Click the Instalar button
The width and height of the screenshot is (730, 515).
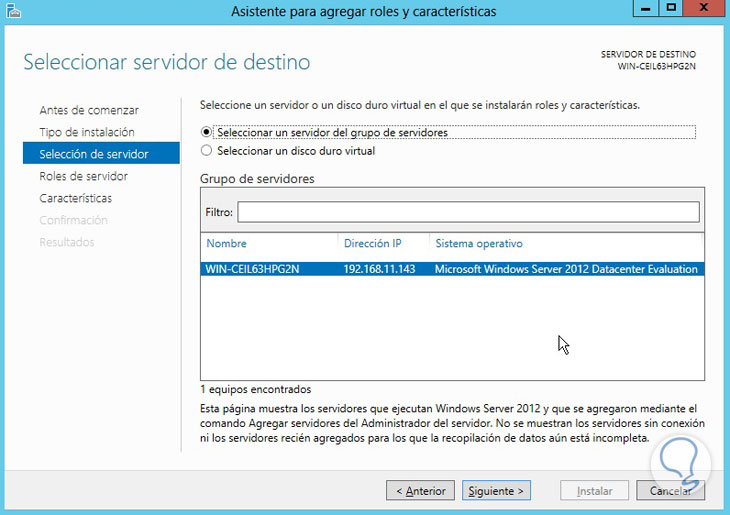tap(595, 491)
